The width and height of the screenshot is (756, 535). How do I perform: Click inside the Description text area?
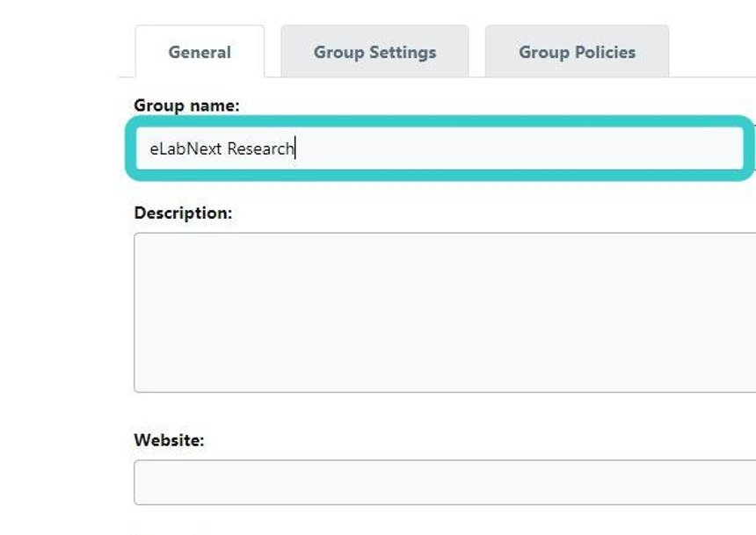pos(445,313)
